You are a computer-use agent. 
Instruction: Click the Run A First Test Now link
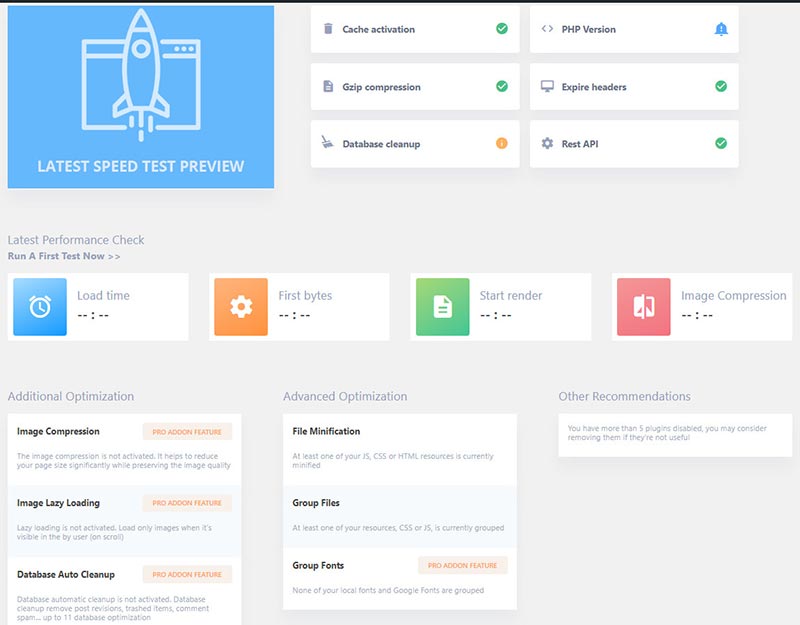(x=64, y=256)
